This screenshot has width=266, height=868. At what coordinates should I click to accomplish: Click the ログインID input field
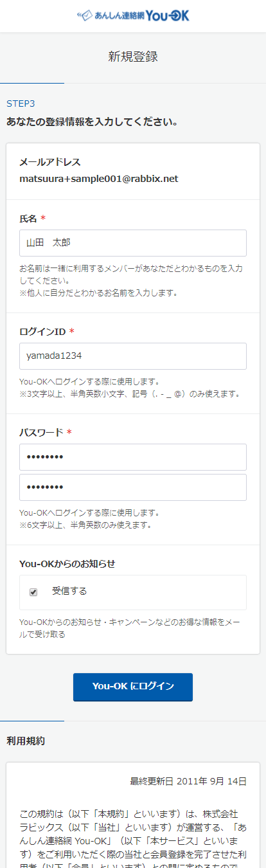(133, 356)
